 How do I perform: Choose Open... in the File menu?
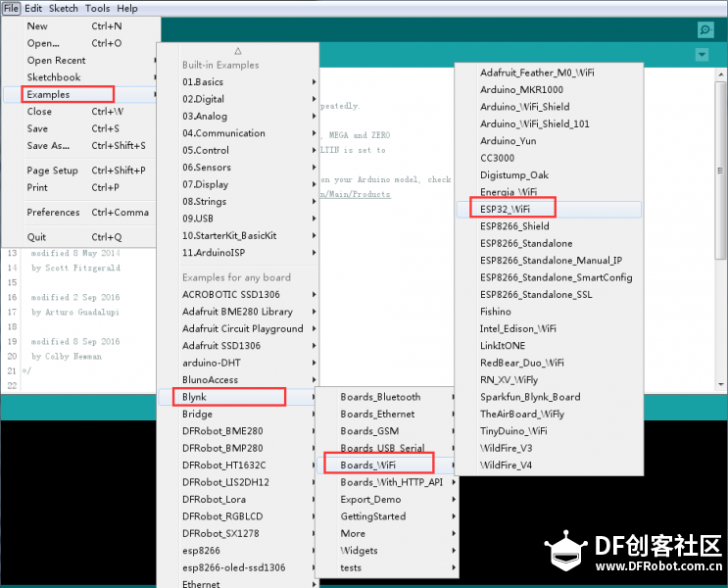click(x=79, y=43)
